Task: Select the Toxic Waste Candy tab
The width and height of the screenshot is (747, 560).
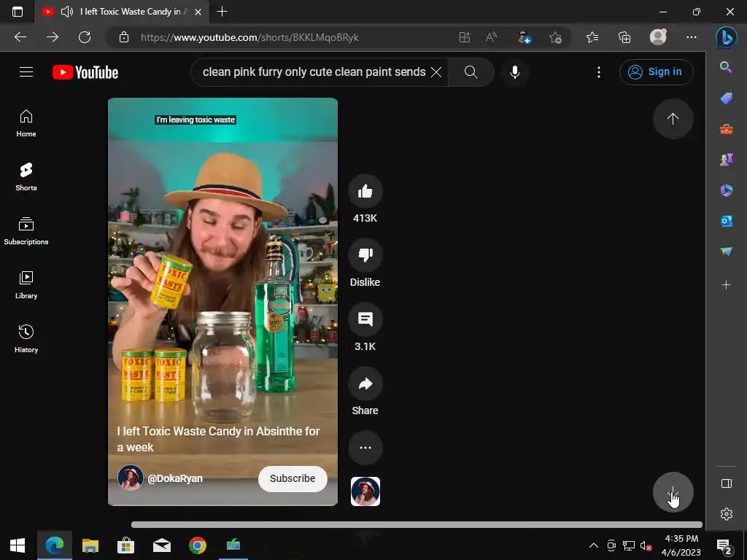Action: coord(122,12)
